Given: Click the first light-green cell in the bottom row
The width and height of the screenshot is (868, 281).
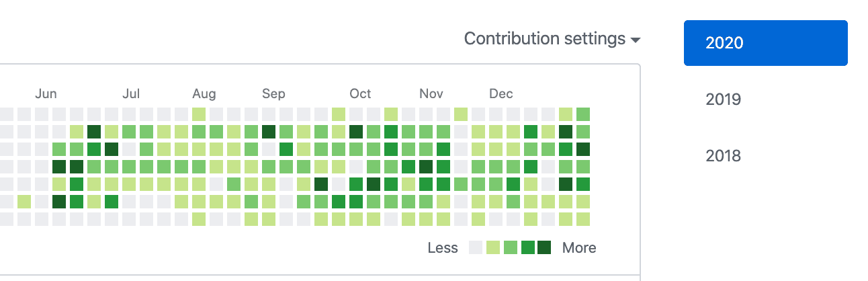Looking at the screenshot, I should tap(199, 218).
